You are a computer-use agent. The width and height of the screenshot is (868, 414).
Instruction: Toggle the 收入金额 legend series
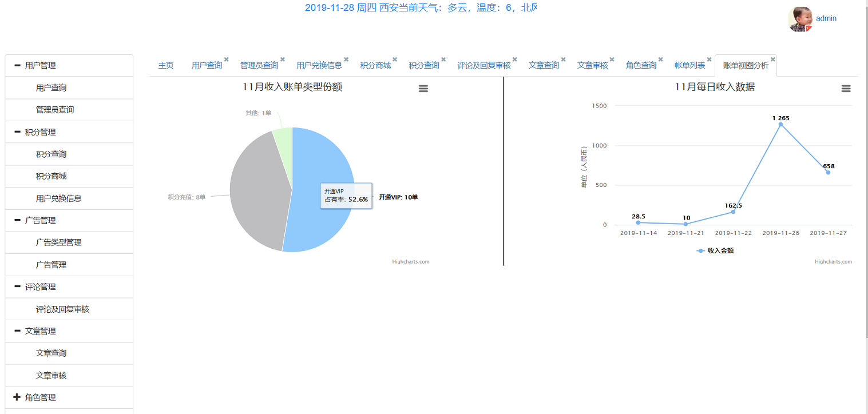(715, 250)
